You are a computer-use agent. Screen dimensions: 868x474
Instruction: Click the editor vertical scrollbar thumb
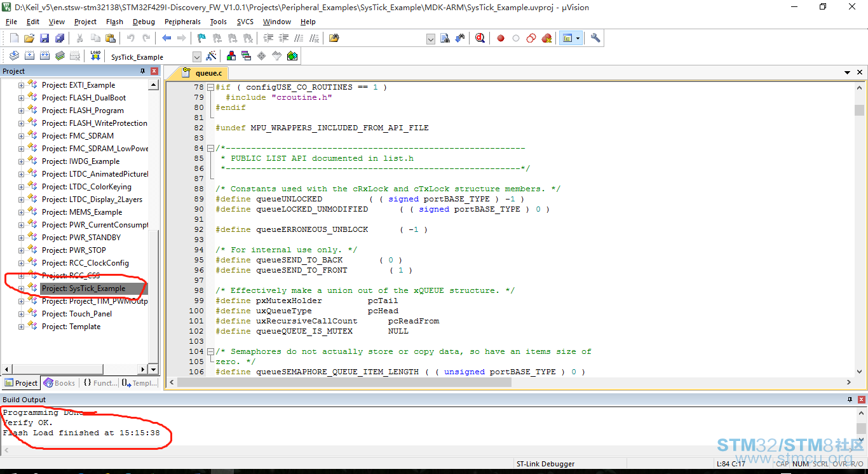[x=859, y=110]
